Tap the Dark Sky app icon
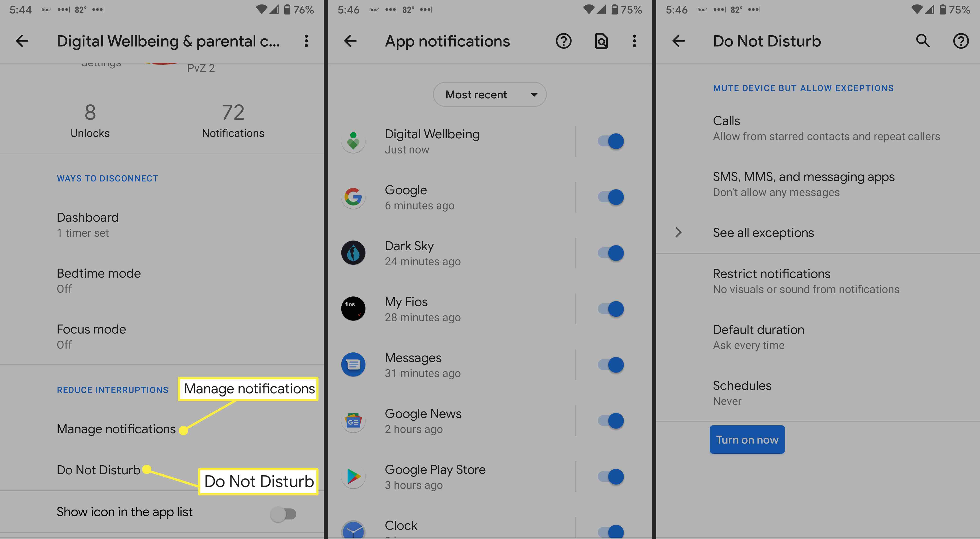 353,253
